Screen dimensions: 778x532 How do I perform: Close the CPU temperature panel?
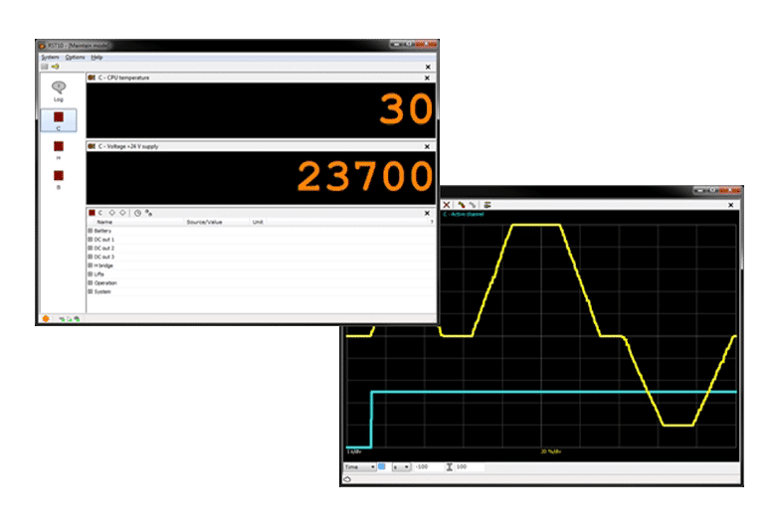[428, 78]
